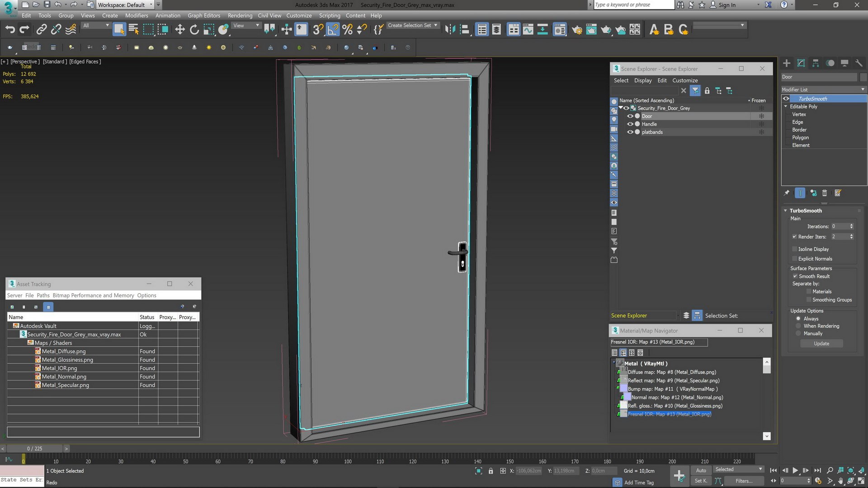Click the Mirror tool icon
868x488 pixels.
coord(449,30)
